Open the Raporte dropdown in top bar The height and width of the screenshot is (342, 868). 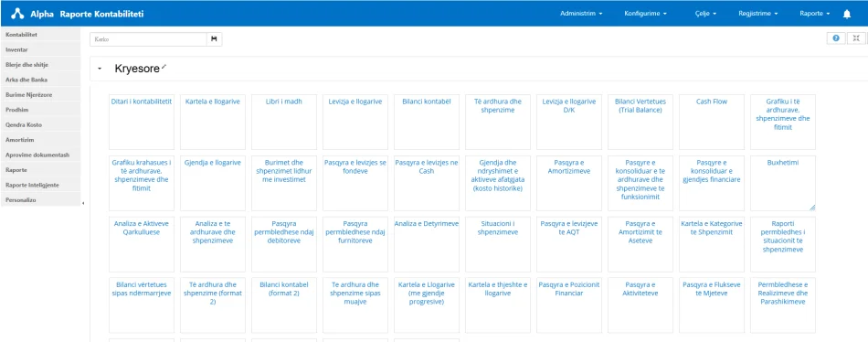click(815, 14)
